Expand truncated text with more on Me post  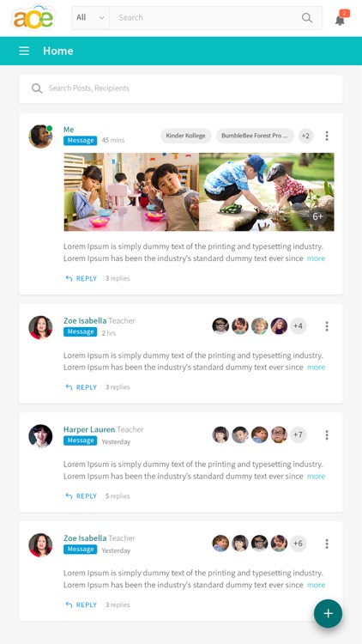(x=316, y=258)
